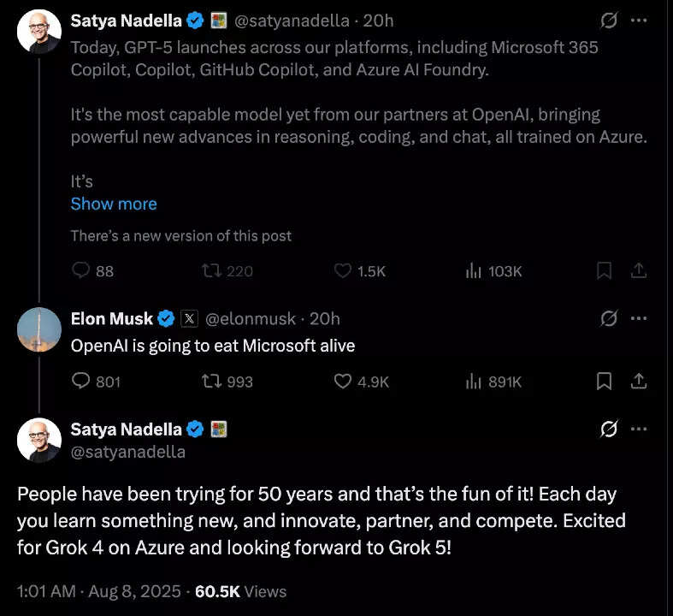Open Grok icon on Satya's first post

coord(610,19)
